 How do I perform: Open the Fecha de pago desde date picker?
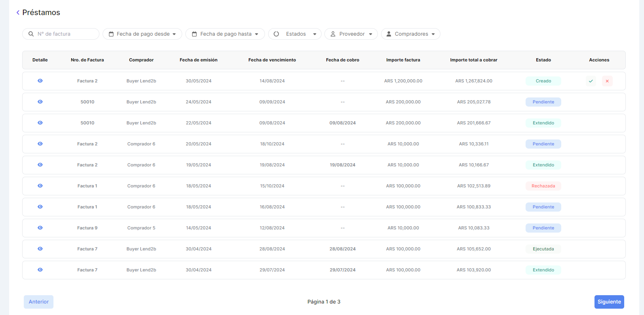click(142, 34)
